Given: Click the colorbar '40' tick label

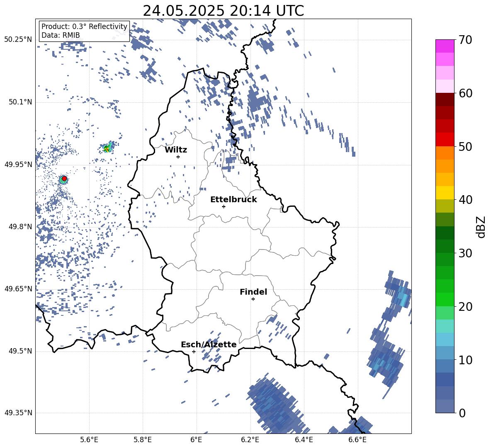Looking at the screenshot, I should [465, 200].
